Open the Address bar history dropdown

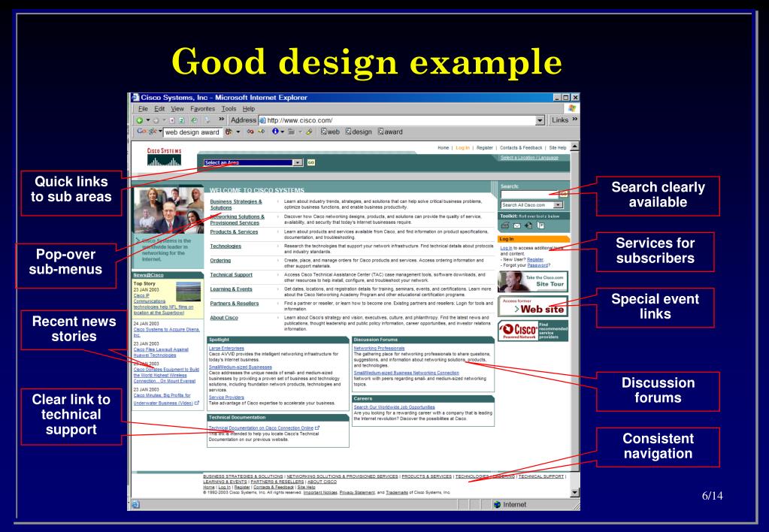(540, 120)
